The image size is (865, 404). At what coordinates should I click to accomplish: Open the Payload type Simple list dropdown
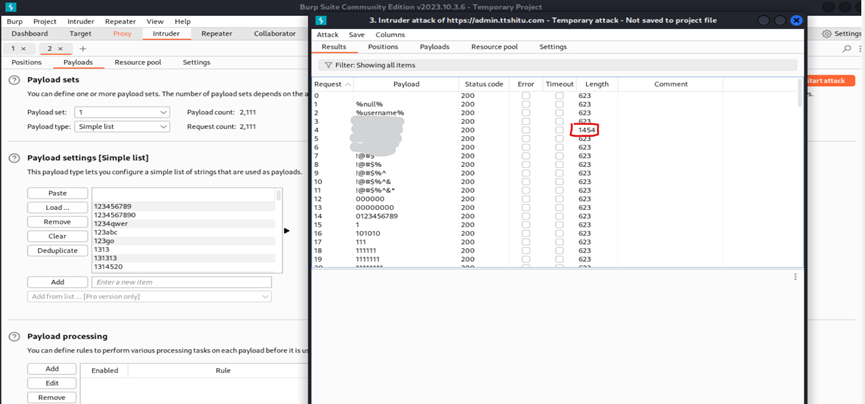pos(122,126)
